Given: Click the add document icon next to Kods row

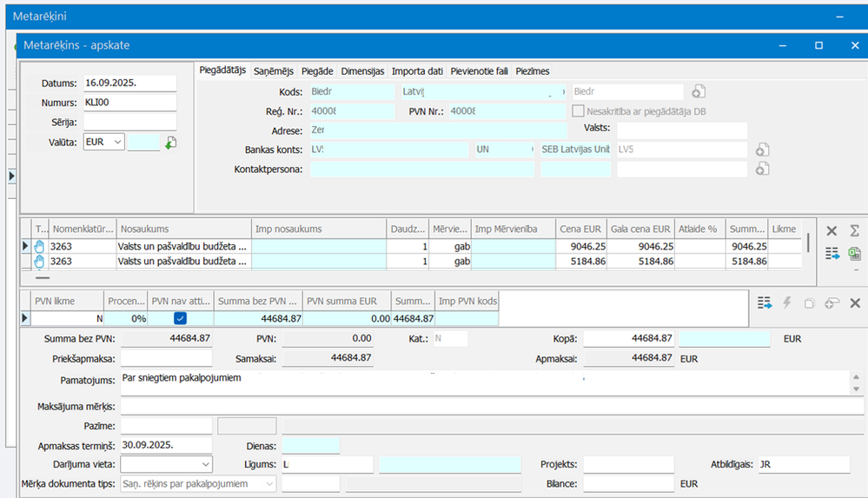Looking at the screenshot, I should 699,91.
